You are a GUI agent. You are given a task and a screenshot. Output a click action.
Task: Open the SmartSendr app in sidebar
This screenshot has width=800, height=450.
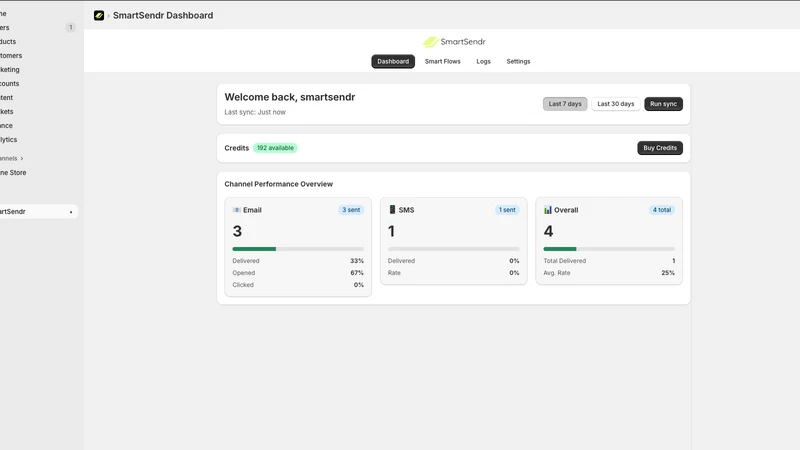37,211
